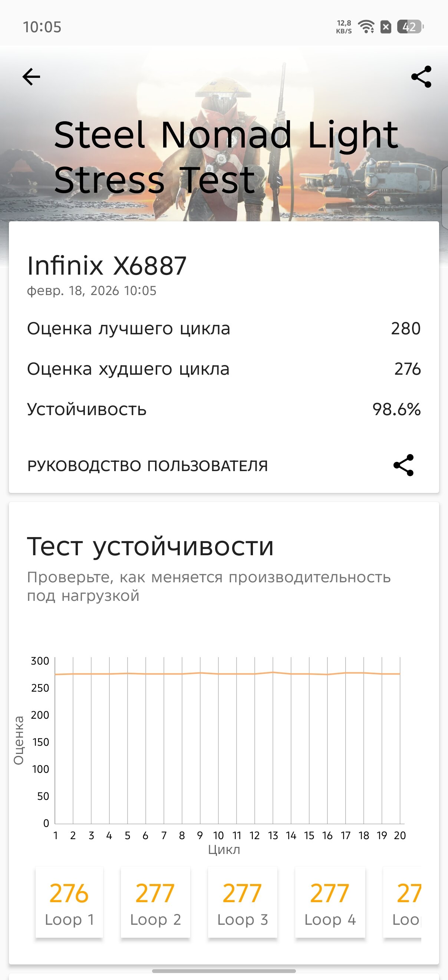Tap the battery indicator showing 42
The height and width of the screenshot is (980, 448).
tap(410, 27)
